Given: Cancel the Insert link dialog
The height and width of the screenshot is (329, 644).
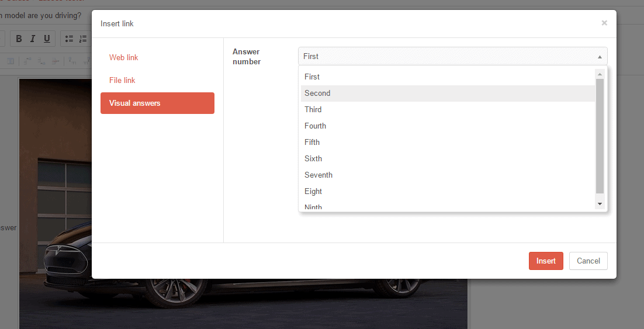Looking at the screenshot, I should tap(588, 261).
